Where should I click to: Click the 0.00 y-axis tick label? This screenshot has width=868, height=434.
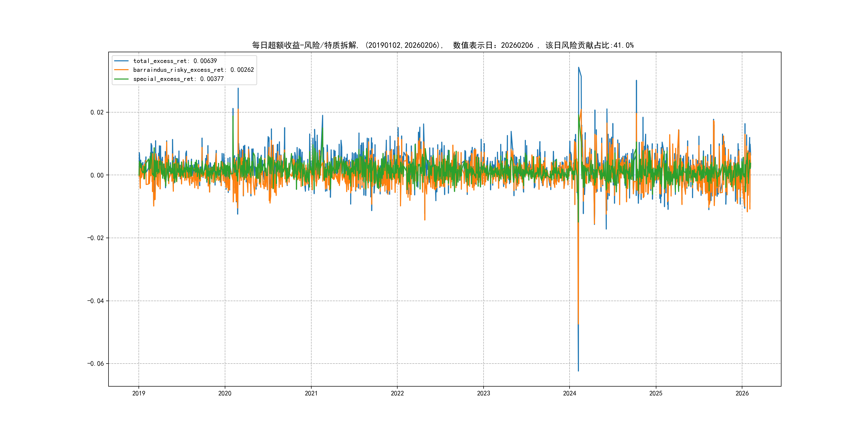97,175
